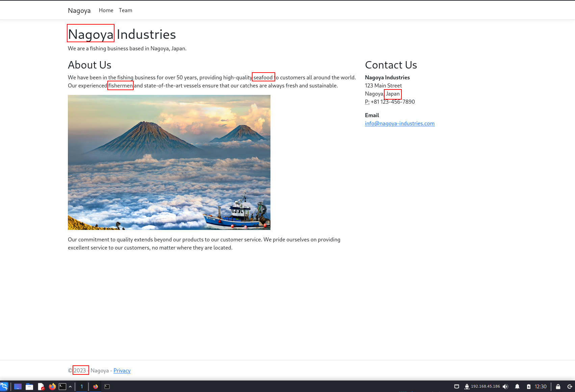Open the clock showing 12:30
575x392 pixels.
(x=541, y=387)
